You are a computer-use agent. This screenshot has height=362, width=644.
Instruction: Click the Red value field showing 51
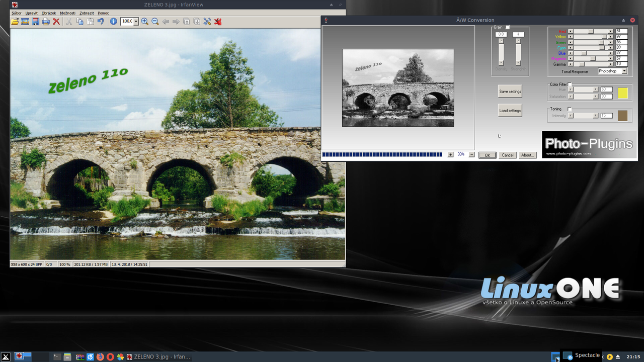[621, 31]
